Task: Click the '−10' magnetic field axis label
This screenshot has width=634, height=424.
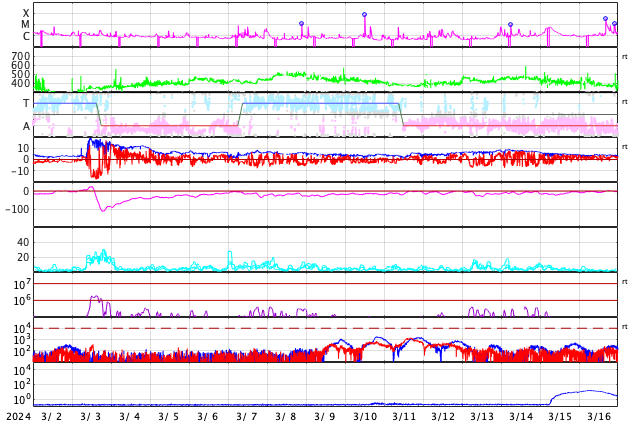Action: [x=18, y=171]
